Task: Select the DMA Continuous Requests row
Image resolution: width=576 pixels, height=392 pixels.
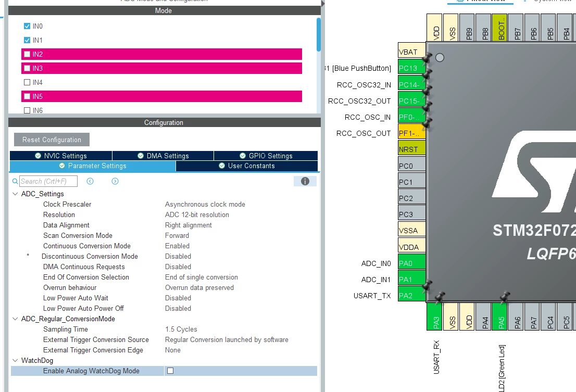Action: 164,267
